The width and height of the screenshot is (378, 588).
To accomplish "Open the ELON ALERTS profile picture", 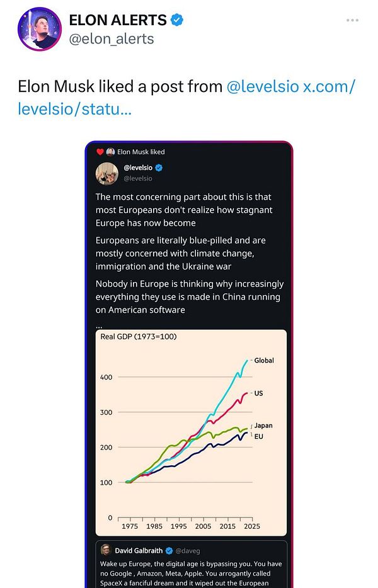I will point(39,29).
